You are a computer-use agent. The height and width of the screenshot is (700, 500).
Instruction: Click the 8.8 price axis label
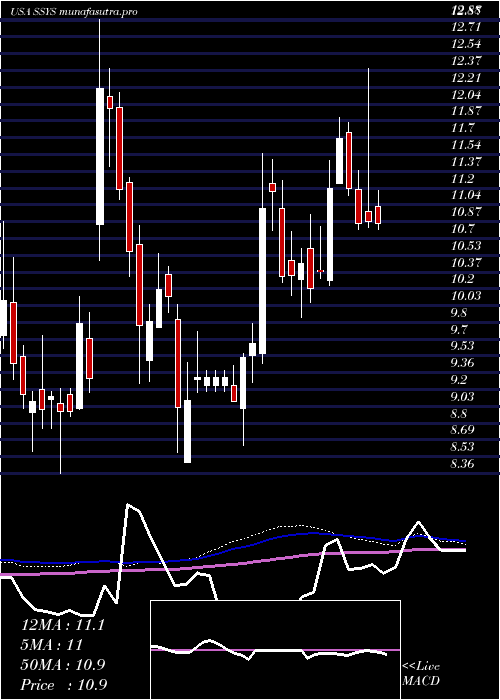tap(459, 413)
